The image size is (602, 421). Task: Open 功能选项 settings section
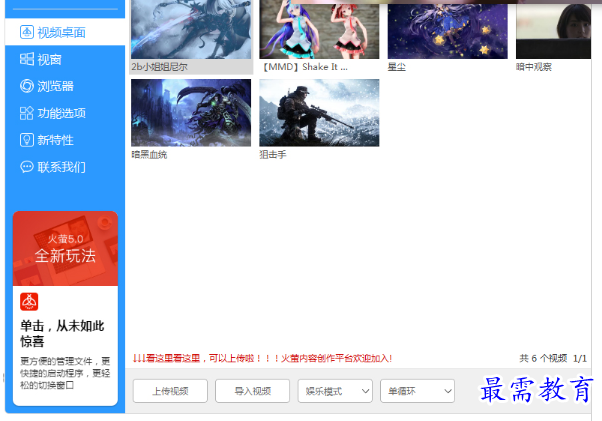pyautogui.click(x=65, y=113)
